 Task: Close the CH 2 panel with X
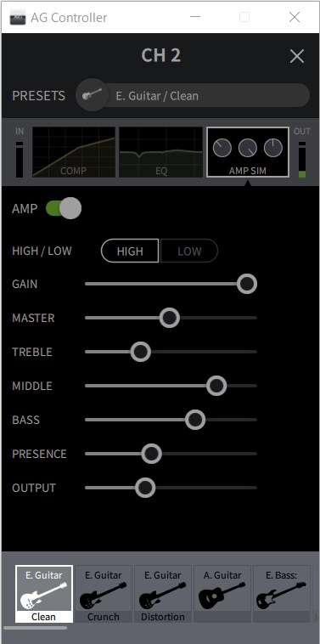[x=296, y=56]
